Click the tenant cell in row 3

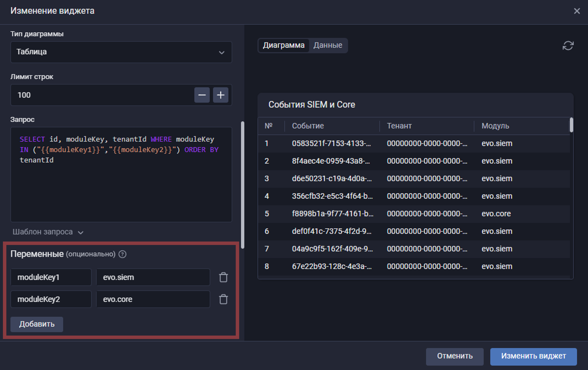tap(427, 179)
